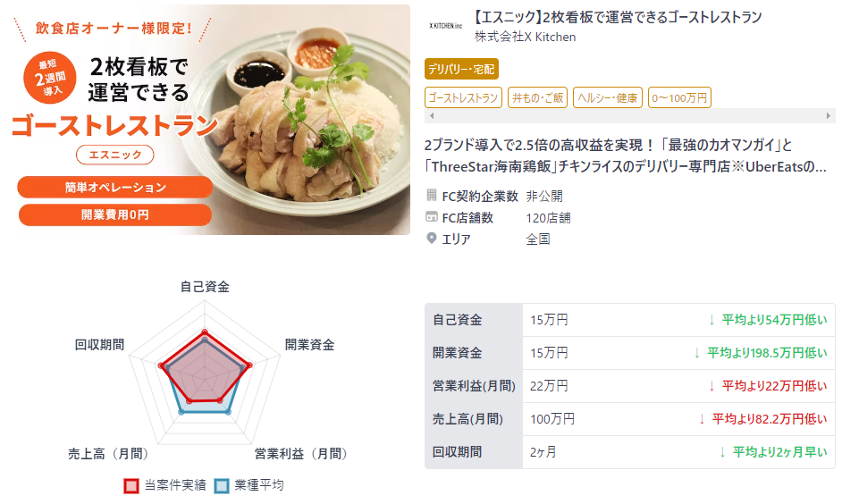Click the tag scrollbar's right arrow
The width and height of the screenshot is (842, 504).
click(828, 115)
